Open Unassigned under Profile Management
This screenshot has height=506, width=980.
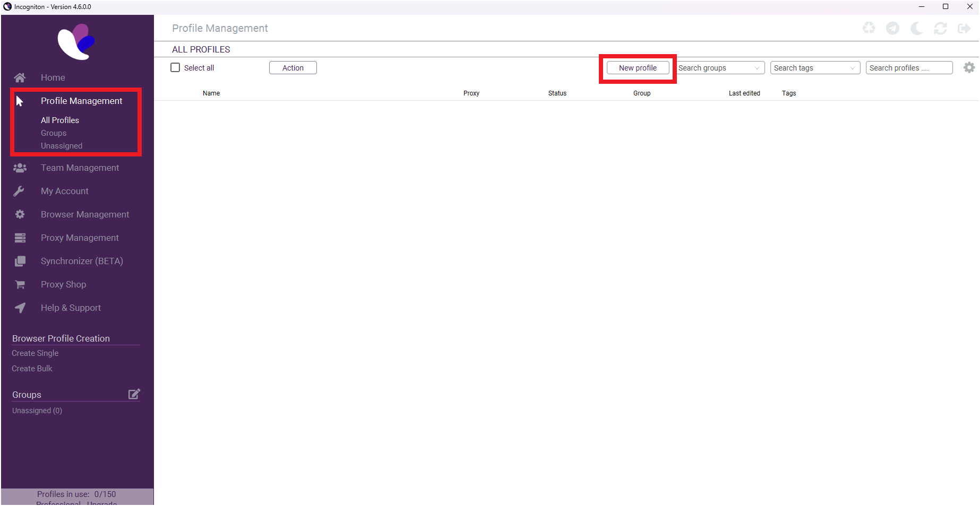pyautogui.click(x=62, y=145)
